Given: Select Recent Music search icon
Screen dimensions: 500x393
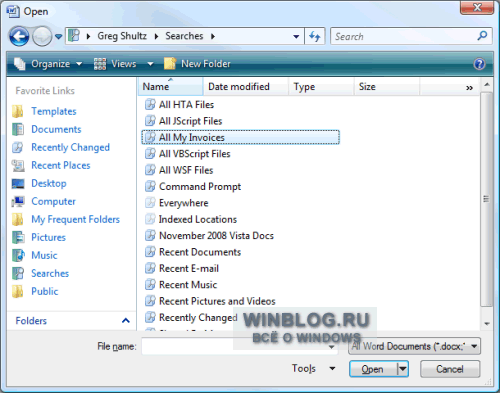Looking at the screenshot, I should [150, 285].
